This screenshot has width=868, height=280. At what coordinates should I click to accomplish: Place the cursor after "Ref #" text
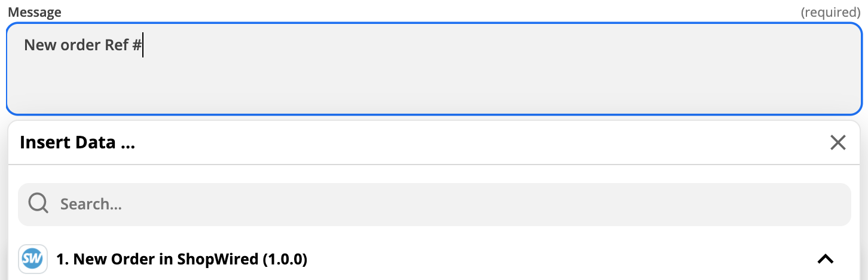(142, 45)
